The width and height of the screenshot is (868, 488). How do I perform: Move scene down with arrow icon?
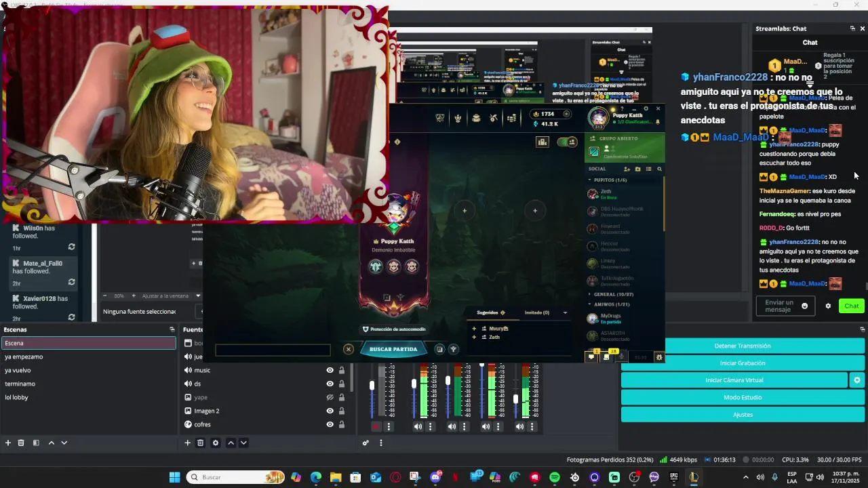[64, 443]
